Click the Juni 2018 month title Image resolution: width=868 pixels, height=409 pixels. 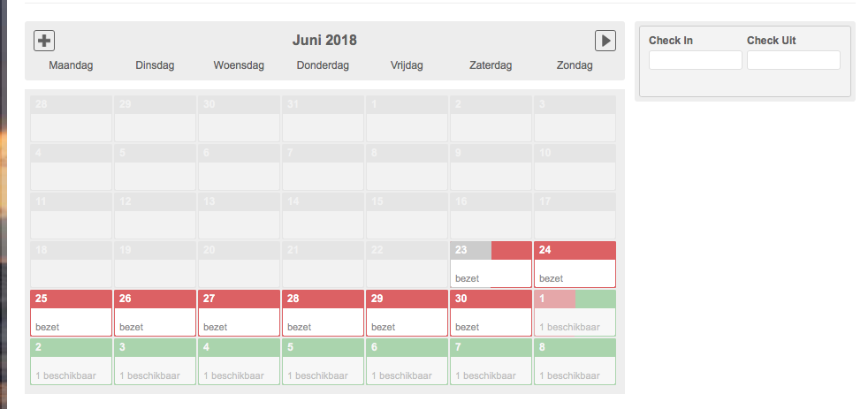[x=324, y=41]
